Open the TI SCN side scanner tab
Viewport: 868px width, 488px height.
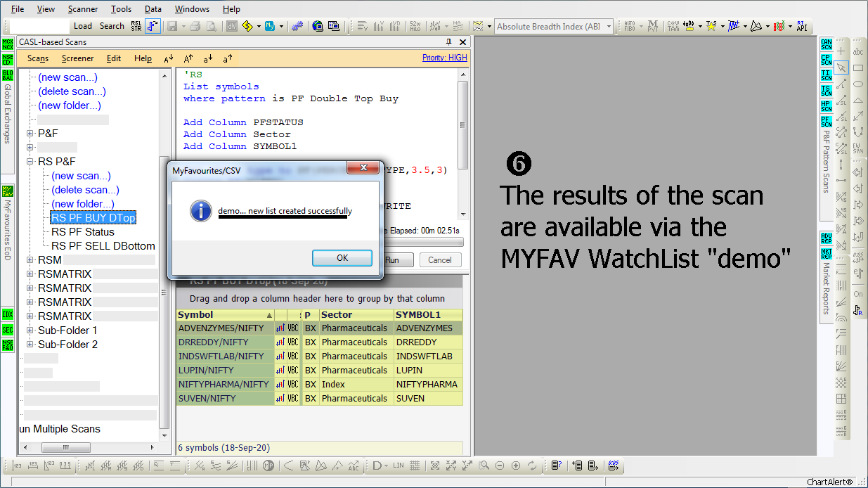(827, 75)
